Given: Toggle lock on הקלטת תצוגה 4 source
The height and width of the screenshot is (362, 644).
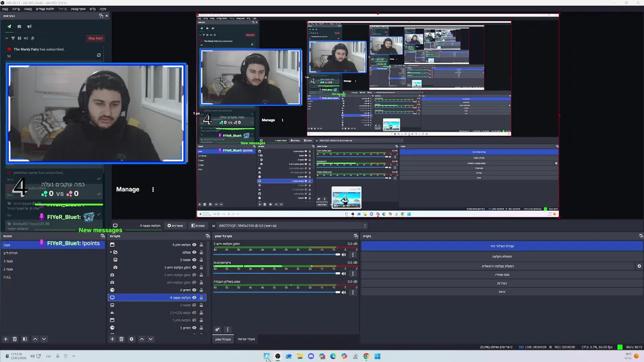Looking at the screenshot, I should point(201,298).
